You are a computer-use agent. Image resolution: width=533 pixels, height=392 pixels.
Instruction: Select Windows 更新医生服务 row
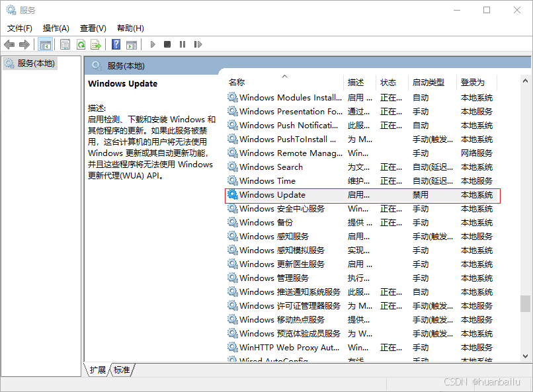[362, 264]
